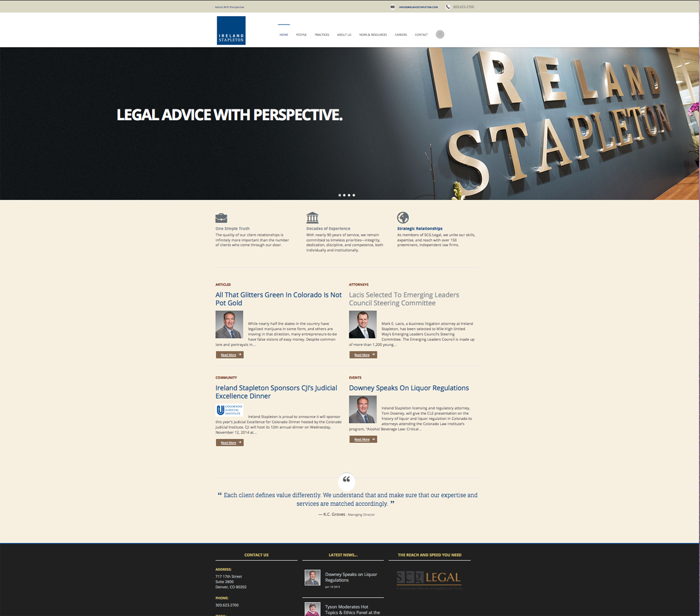Viewport: 700px width, 616px height.
Task: Open footer 'Tyson Moderates Hot Topics' link
Action: [x=353, y=610]
